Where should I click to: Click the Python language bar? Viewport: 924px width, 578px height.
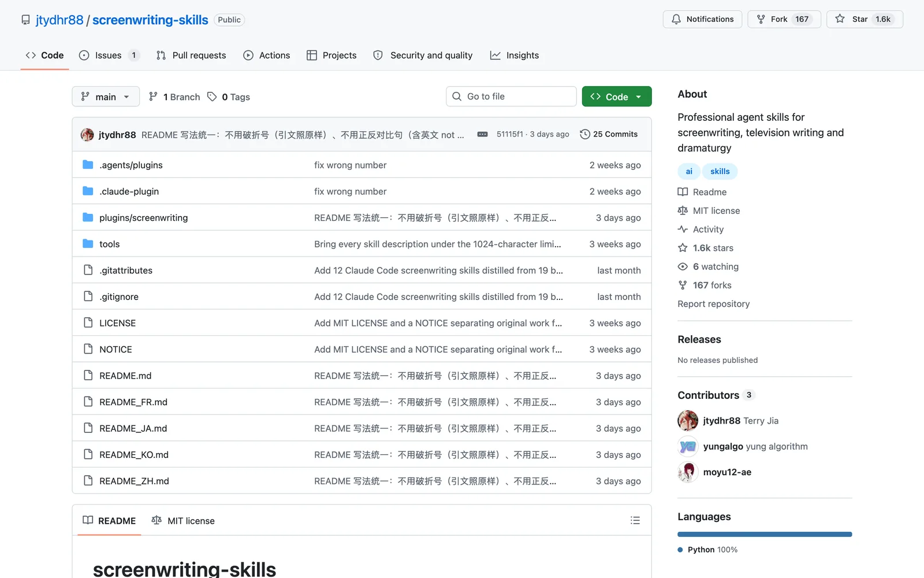coord(765,534)
